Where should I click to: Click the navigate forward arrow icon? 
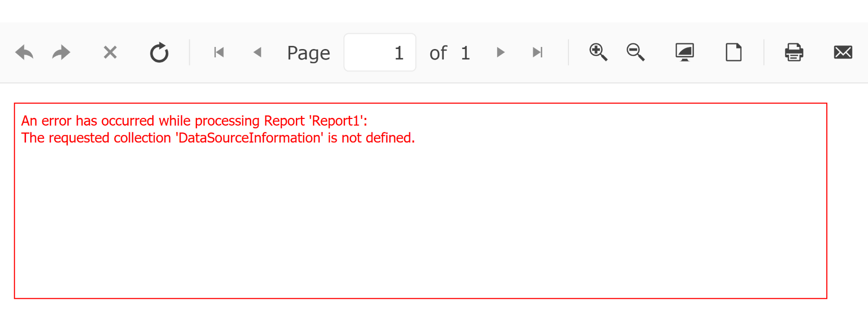pyautogui.click(x=61, y=52)
